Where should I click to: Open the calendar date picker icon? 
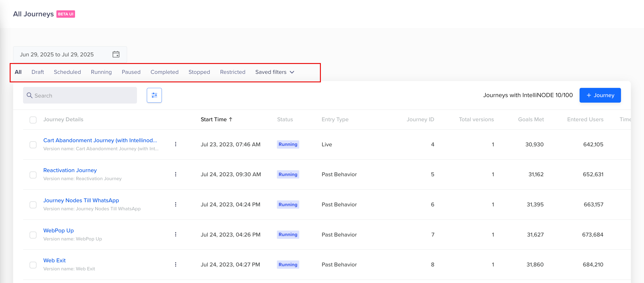tap(116, 54)
